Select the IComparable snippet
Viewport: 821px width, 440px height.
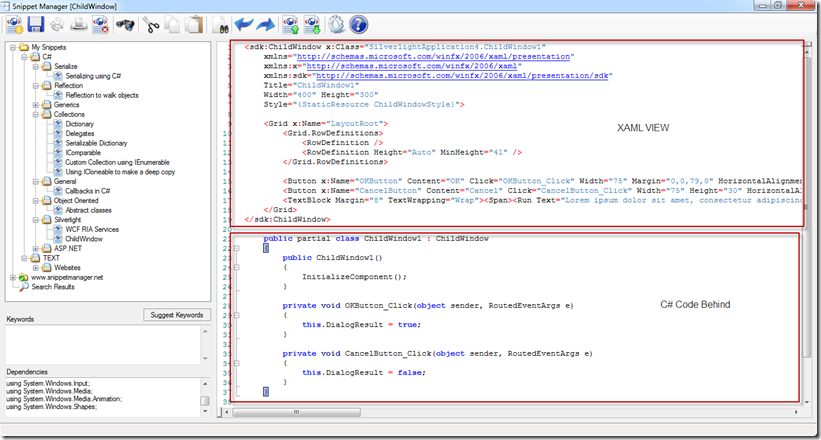click(83, 152)
